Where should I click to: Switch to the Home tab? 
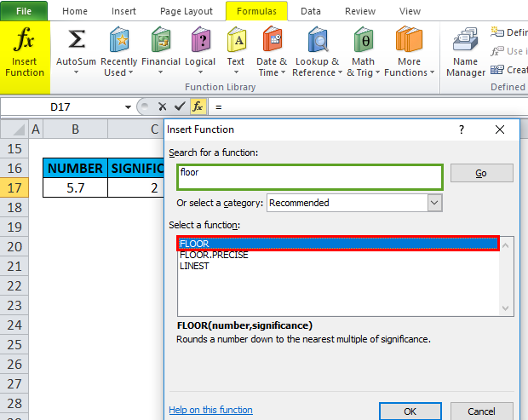click(75, 11)
